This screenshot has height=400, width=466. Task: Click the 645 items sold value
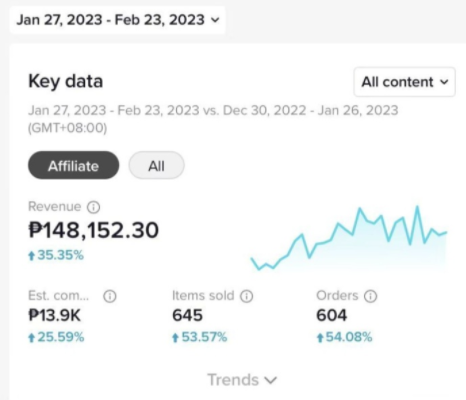[x=187, y=315]
